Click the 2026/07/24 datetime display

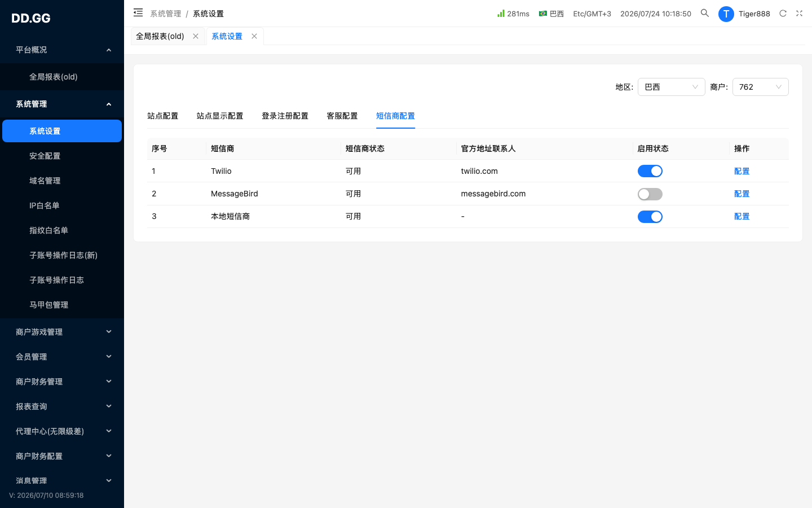tap(656, 14)
